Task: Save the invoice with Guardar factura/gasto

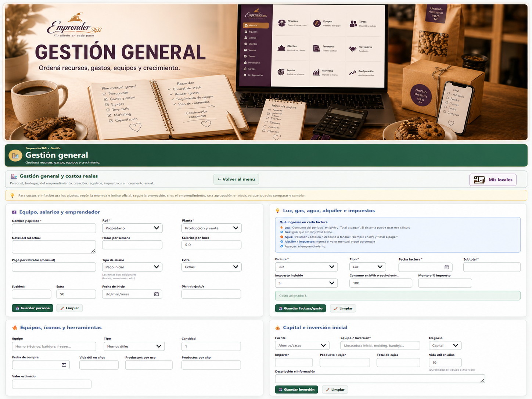Action: tap(301, 308)
